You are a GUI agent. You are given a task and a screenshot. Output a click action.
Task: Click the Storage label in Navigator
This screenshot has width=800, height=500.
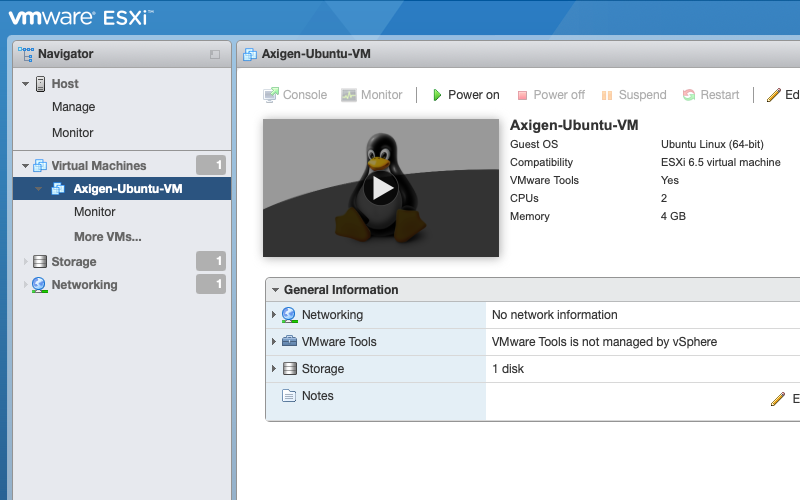74,262
